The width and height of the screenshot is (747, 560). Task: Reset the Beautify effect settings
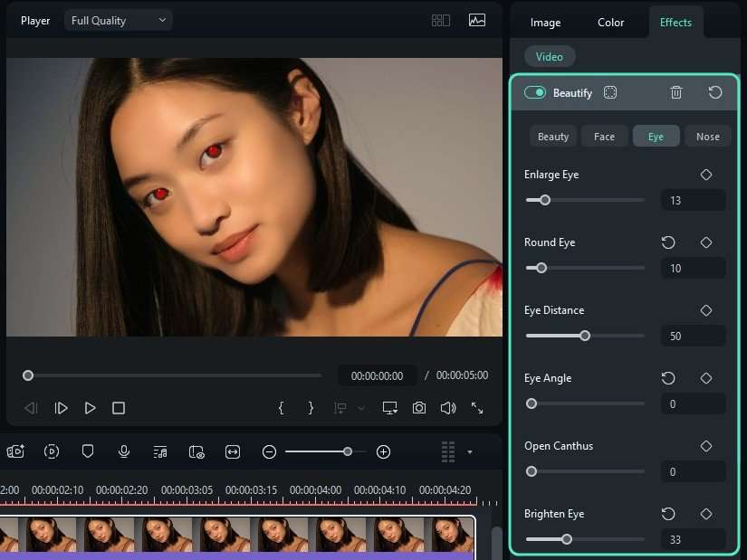pos(714,92)
